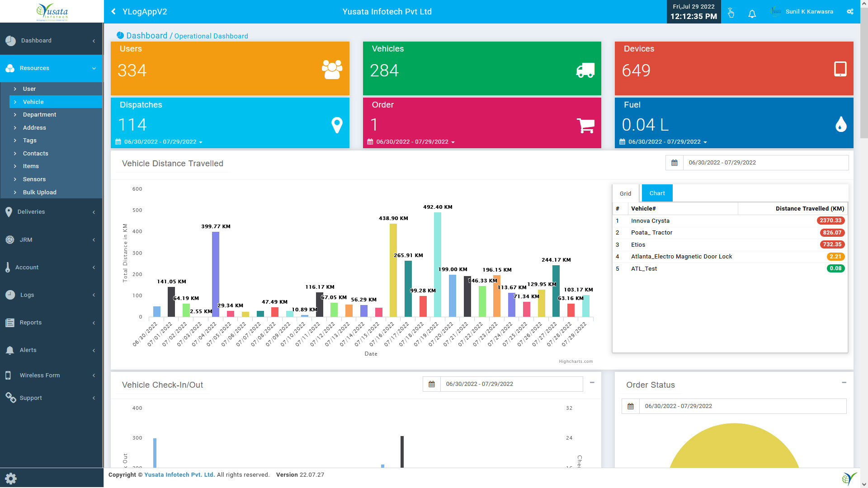Click the 399.77 KM bar in chart

216,274
